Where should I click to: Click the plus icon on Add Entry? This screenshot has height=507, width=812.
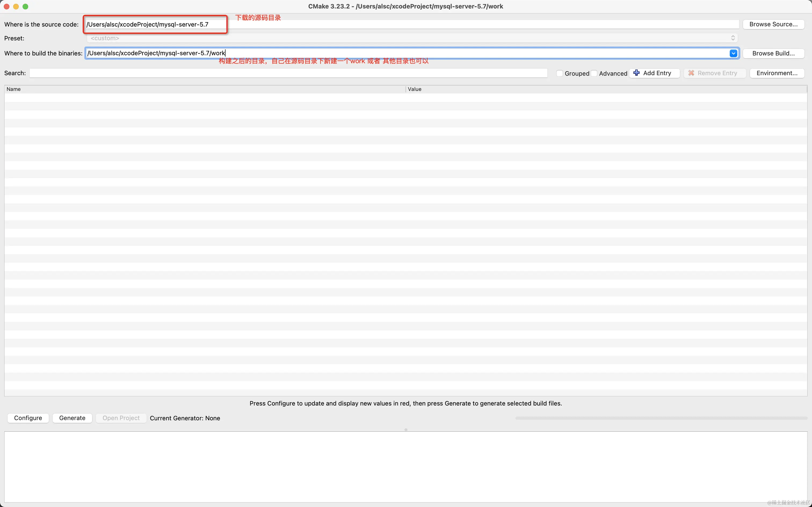click(x=636, y=73)
